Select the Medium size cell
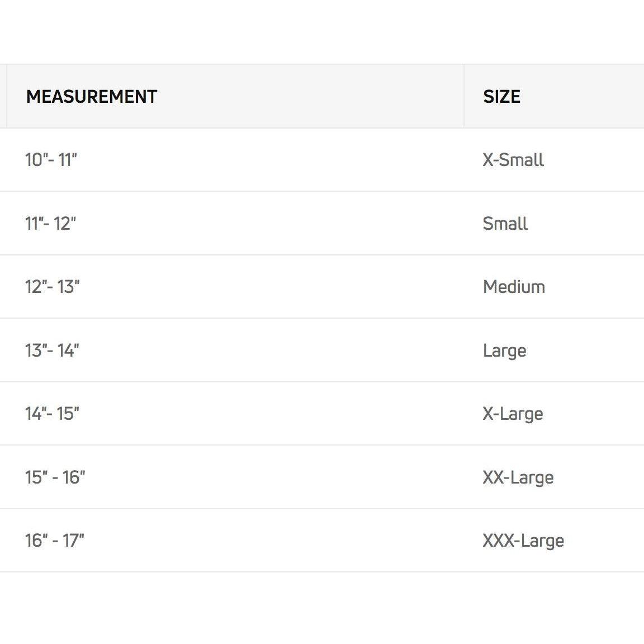Image resolution: width=644 pixels, height=644 pixels. click(x=514, y=287)
